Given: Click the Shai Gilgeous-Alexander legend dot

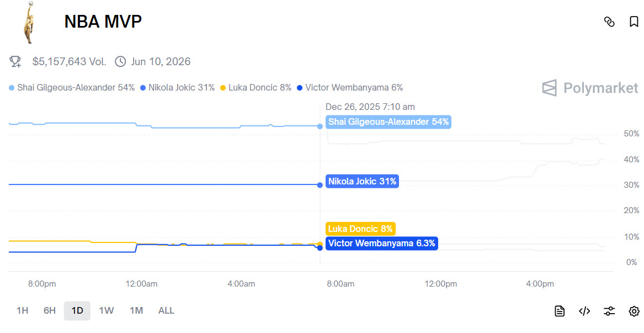Looking at the screenshot, I should (x=12, y=88).
